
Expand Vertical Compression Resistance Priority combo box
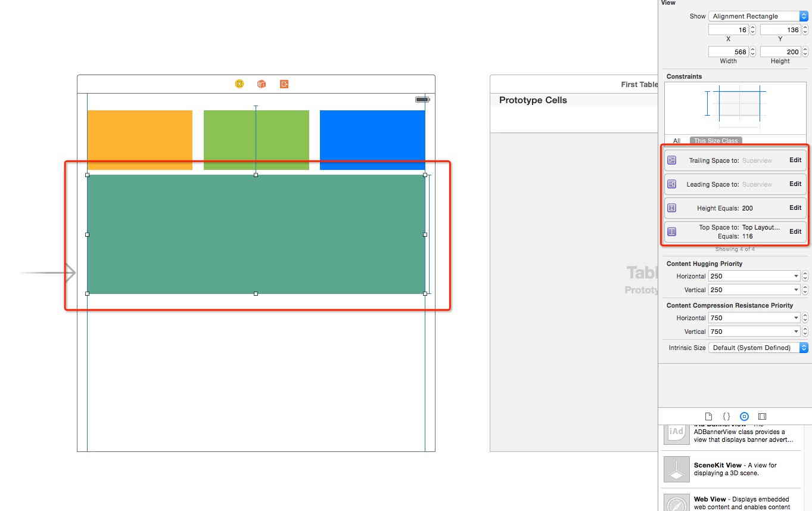coord(797,332)
